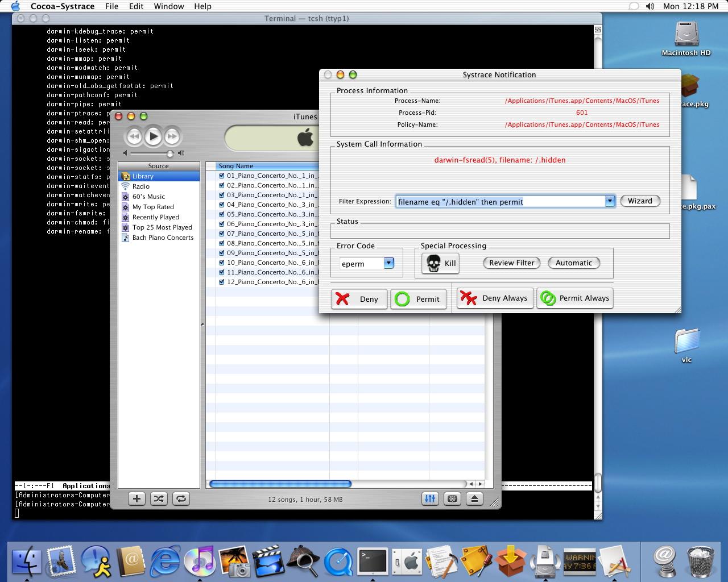Screen dimensions: 728x582
Task: Open the visualizer icon in iTunes
Action: click(x=452, y=498)
